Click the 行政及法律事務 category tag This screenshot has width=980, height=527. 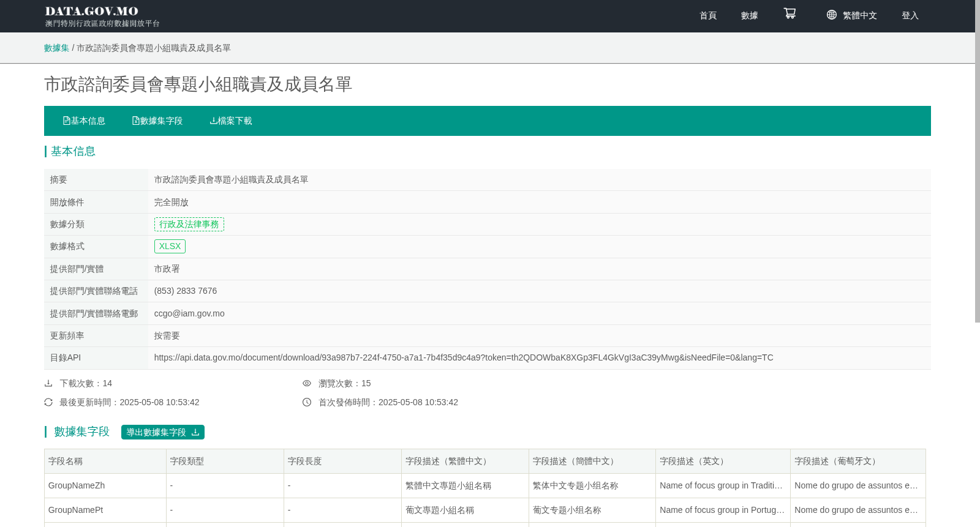tap(189, 224)
